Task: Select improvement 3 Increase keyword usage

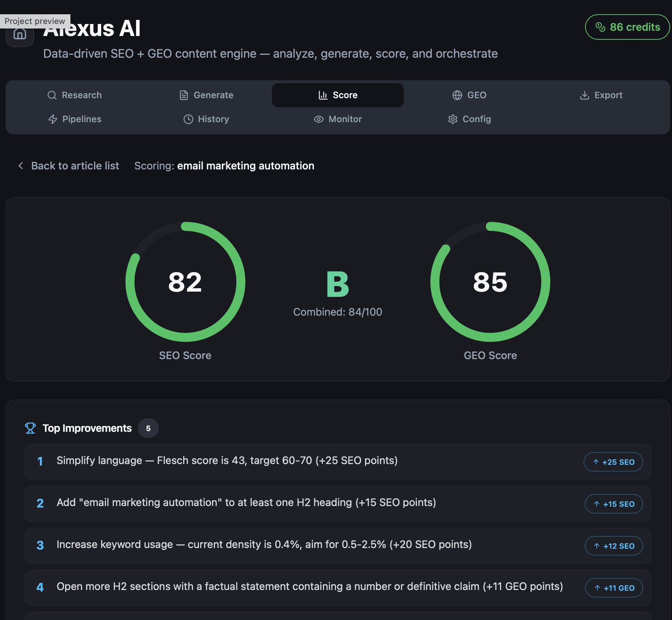Action: (x=338, y=546)
